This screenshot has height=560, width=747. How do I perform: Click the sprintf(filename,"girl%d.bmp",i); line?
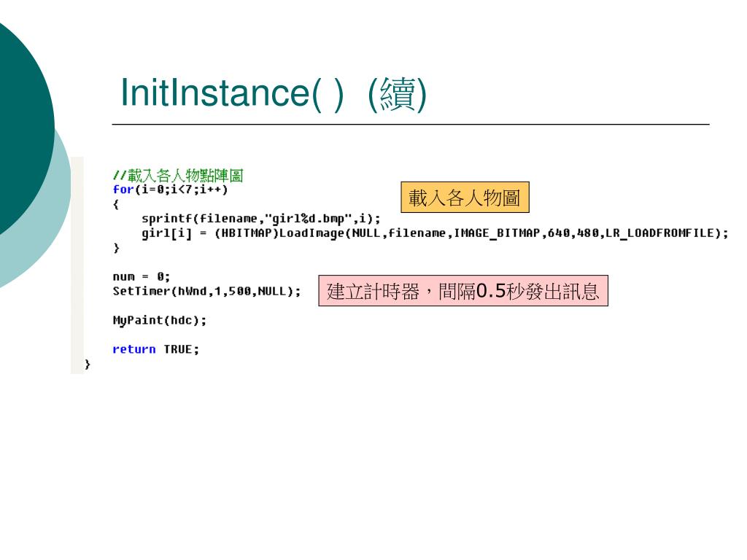[261, 219]
